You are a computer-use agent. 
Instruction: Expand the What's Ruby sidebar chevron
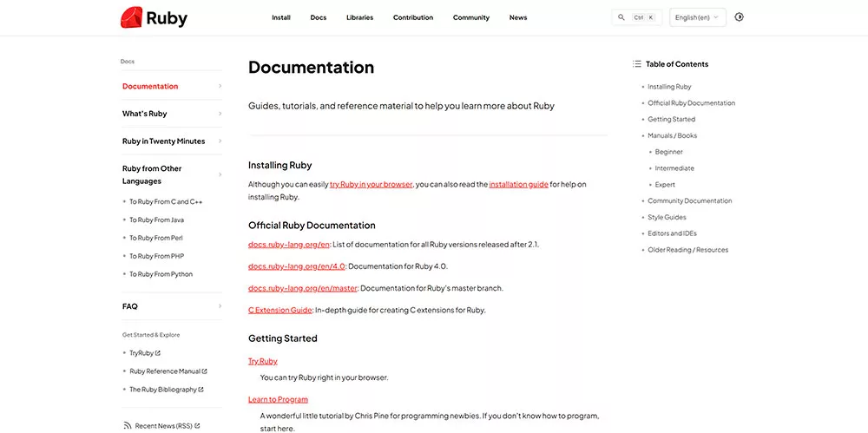point(220,114)
